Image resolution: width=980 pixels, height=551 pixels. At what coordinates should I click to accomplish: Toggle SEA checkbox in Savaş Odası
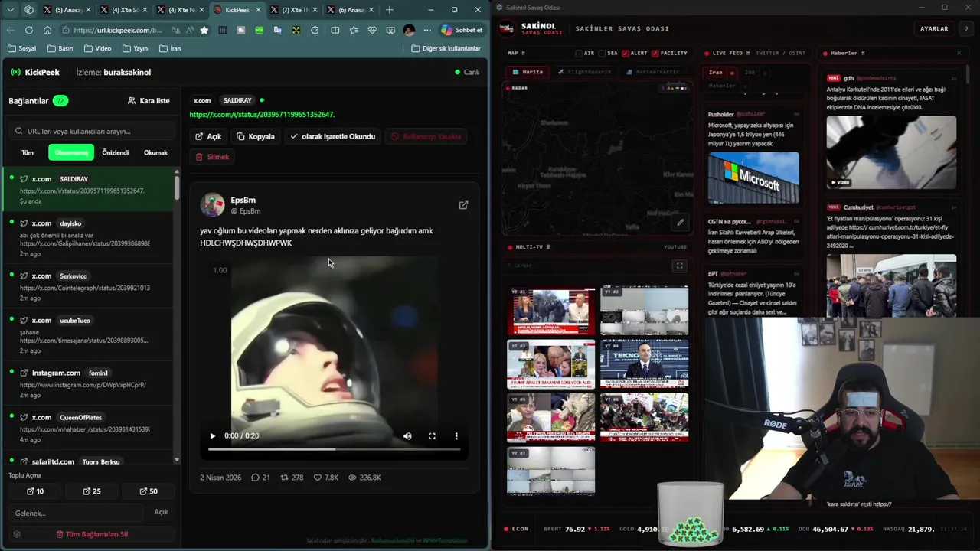(x=603, y=54)
